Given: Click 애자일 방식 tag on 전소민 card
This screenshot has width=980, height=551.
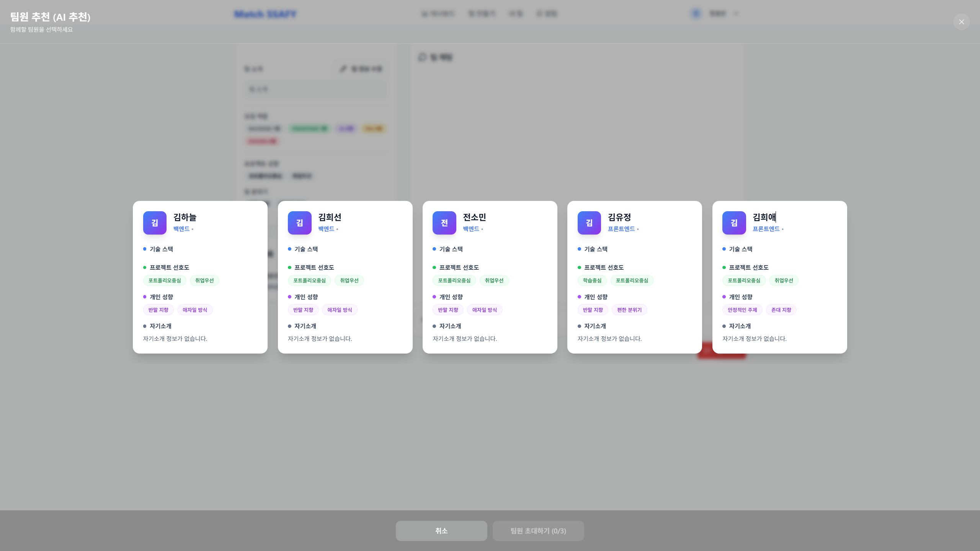Looking at the screenshot, I should [484, 310].
